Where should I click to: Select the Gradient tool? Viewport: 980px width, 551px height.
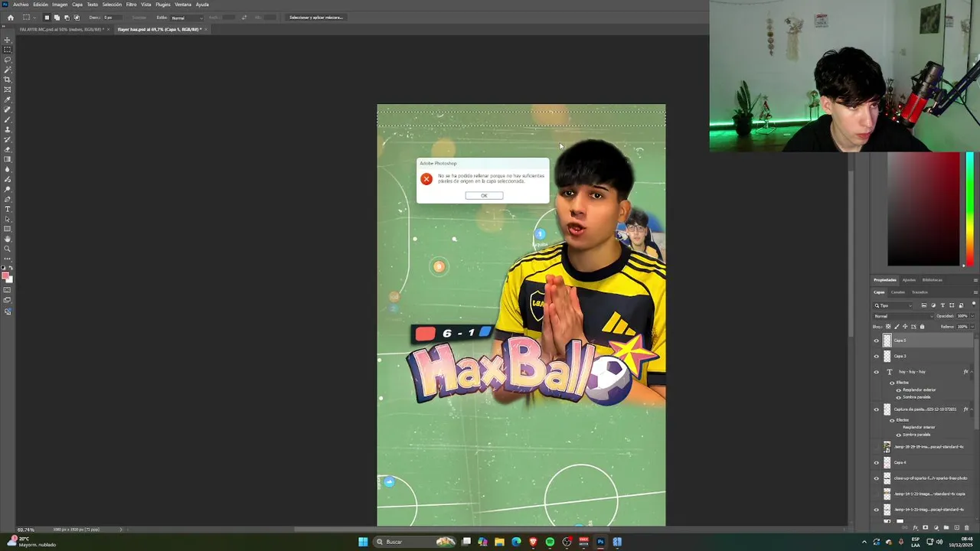(7, 159)
